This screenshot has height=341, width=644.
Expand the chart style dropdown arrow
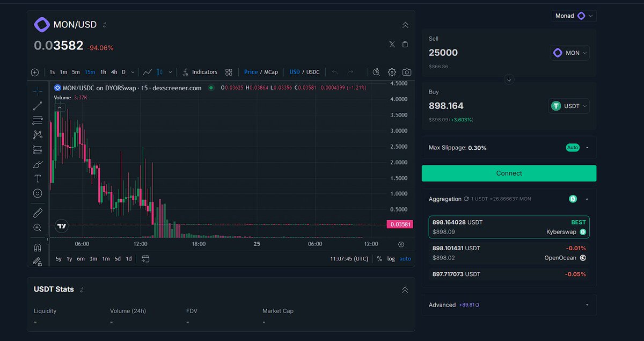pyautogui.click(x=171, y=72)
